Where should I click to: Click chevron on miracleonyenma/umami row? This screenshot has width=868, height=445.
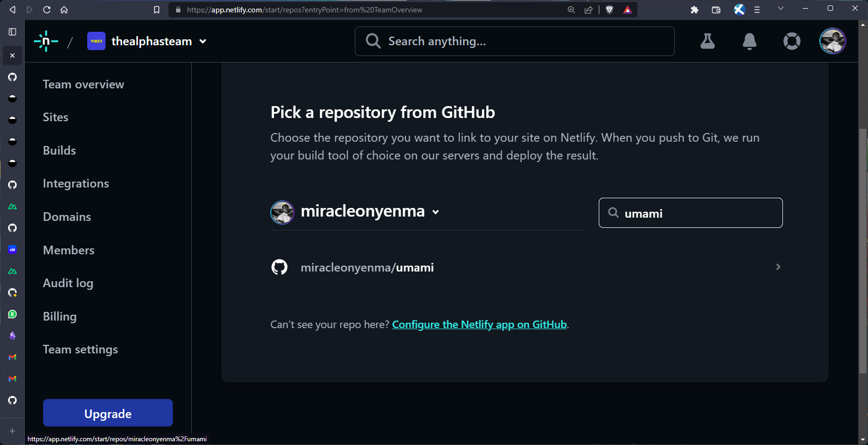coord(778,267)
